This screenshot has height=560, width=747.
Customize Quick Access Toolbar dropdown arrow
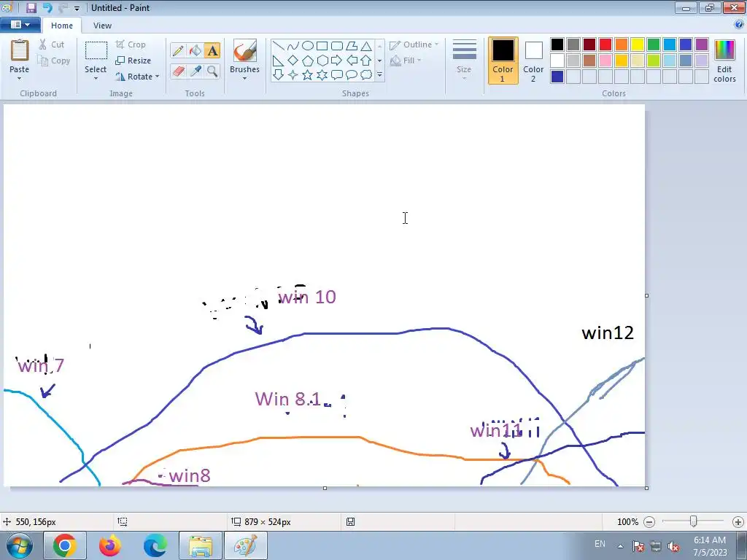click(x=77, y=8)
